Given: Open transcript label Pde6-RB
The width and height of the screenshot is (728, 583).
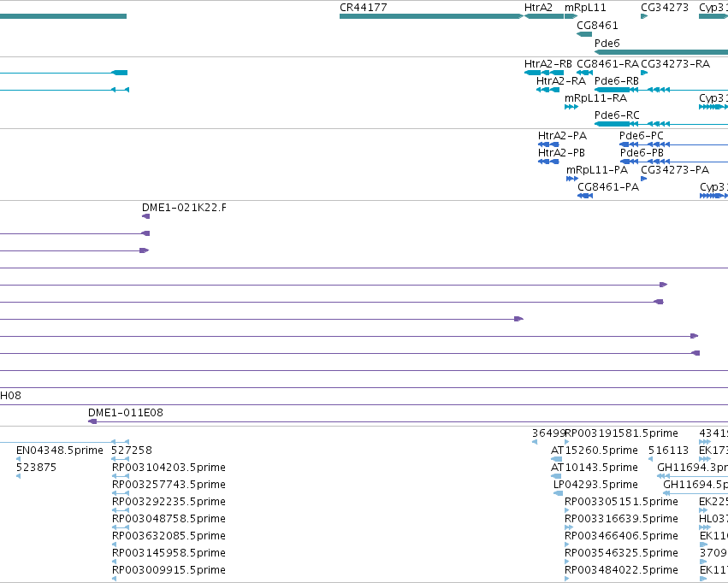Looking at the screenshot, I should tap(617, 81).
